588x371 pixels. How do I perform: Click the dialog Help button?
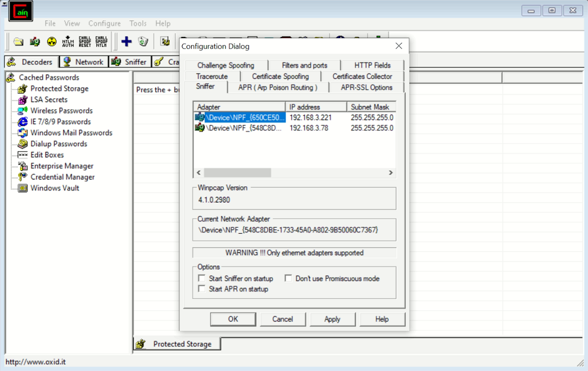point(381,319)
